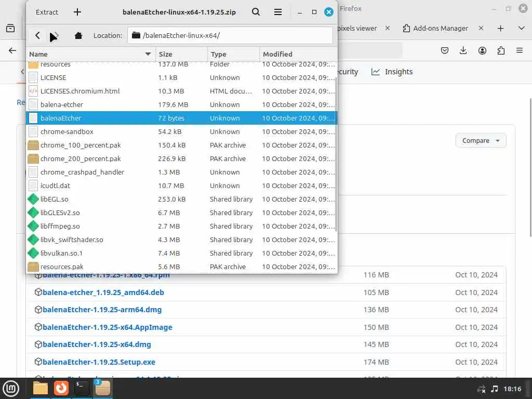Click the Firefox page vertical scrollbar
The image size is (532, 399).
tap(530, 168)
